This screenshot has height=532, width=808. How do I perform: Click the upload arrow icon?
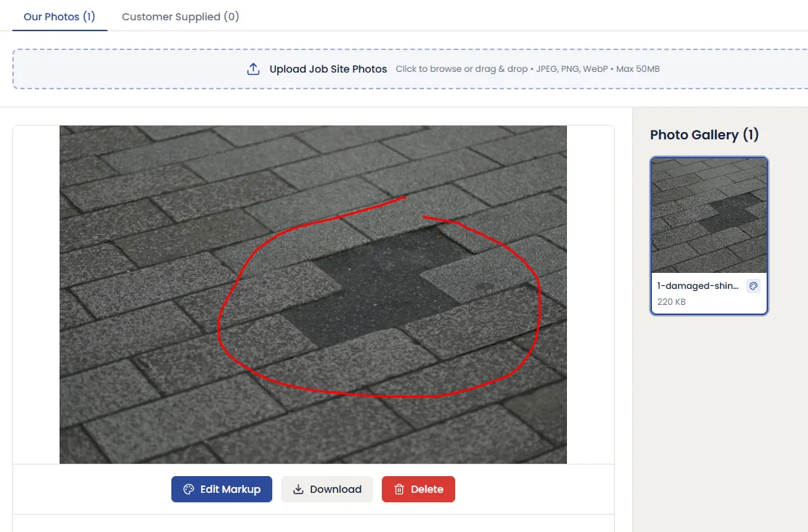[253, 69]
